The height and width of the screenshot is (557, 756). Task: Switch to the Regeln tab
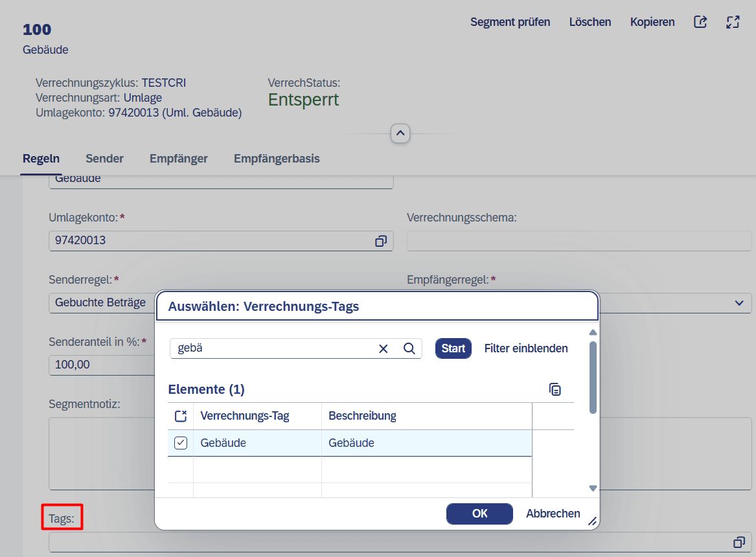(41, 159)
